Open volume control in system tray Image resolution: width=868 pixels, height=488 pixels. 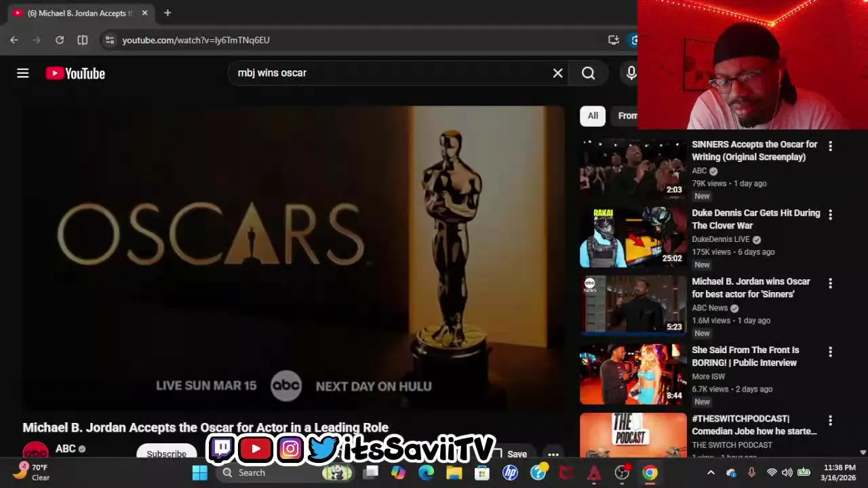point(787,472)
